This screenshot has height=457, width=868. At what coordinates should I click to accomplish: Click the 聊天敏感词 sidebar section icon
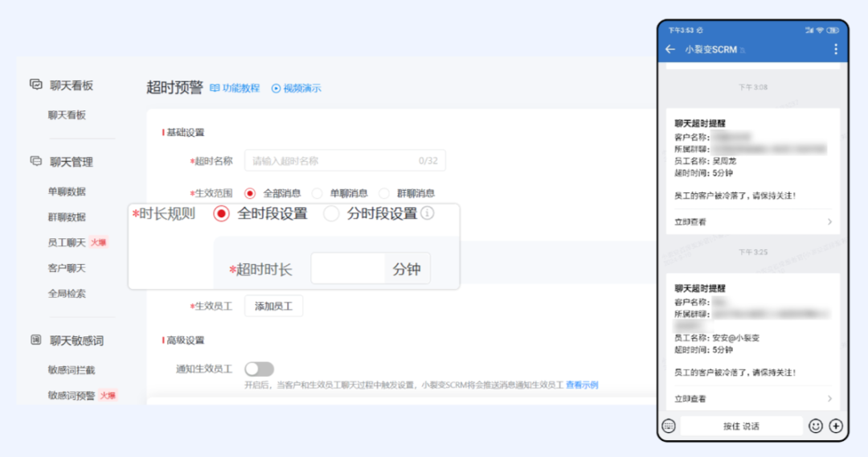click(x=36, y=340)
